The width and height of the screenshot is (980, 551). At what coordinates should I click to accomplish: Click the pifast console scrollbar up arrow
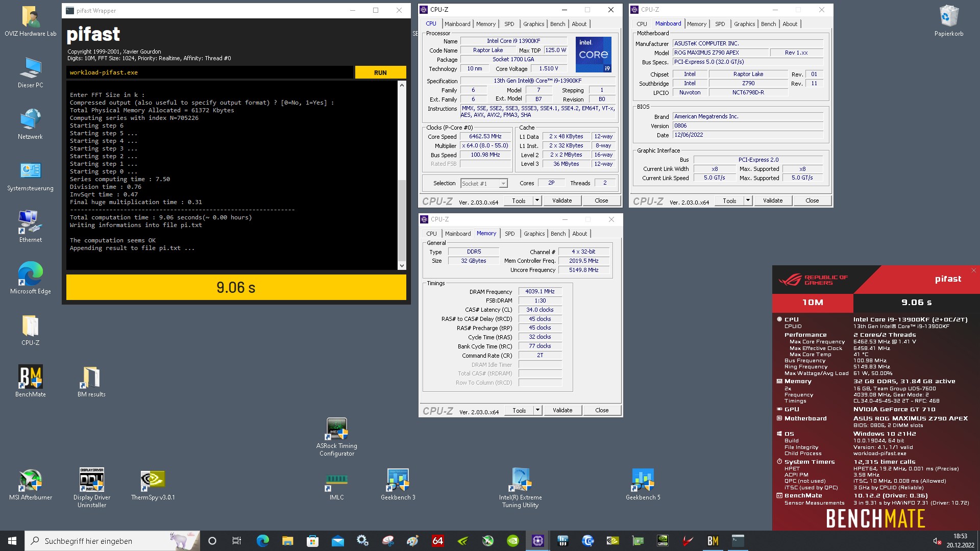click(x=402, y=85)
